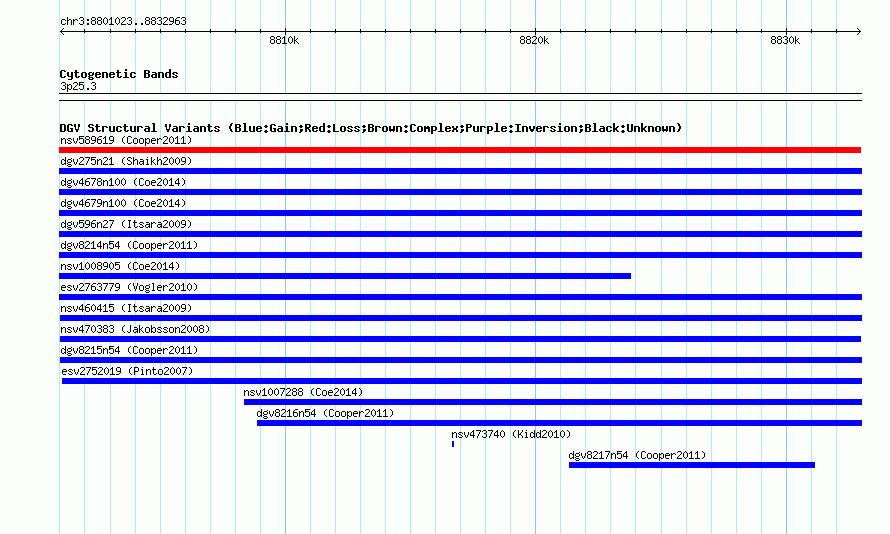Select the nsv589619 (Cooper2011) label
890x534 pixels.
[126, 140]
